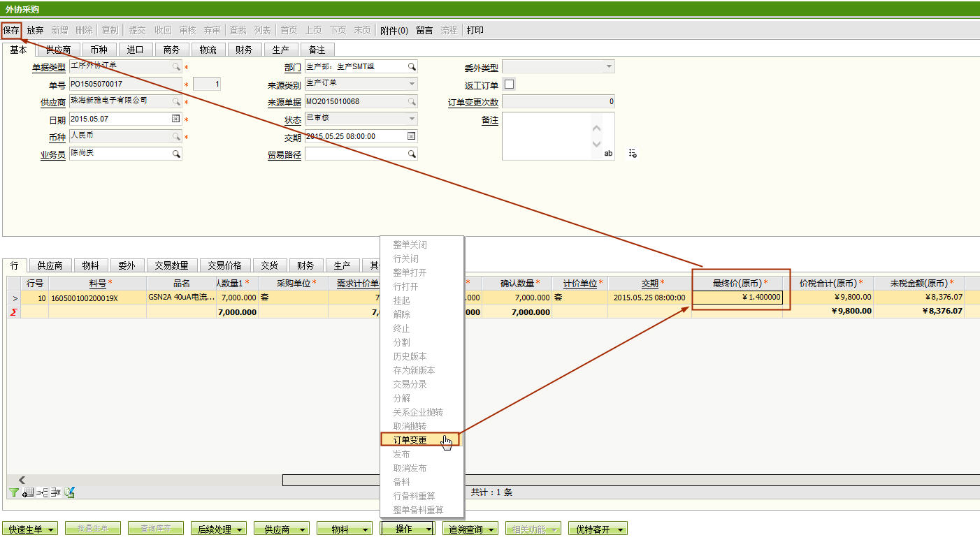Image resolution: width=980 pixels, height=542 pixels.
Task: Open the 快速生单 dropdown button
Action: pos(30,529)
